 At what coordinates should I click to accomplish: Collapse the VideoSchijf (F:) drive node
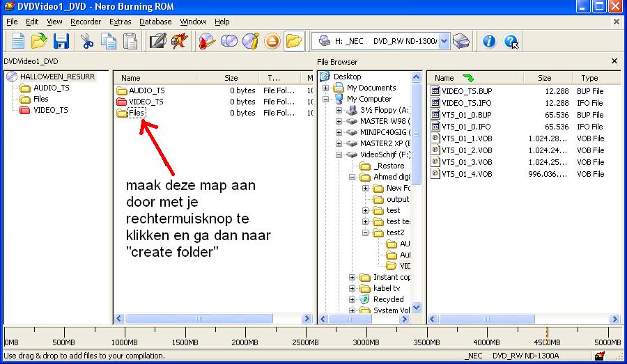click(x=339, y=155)
